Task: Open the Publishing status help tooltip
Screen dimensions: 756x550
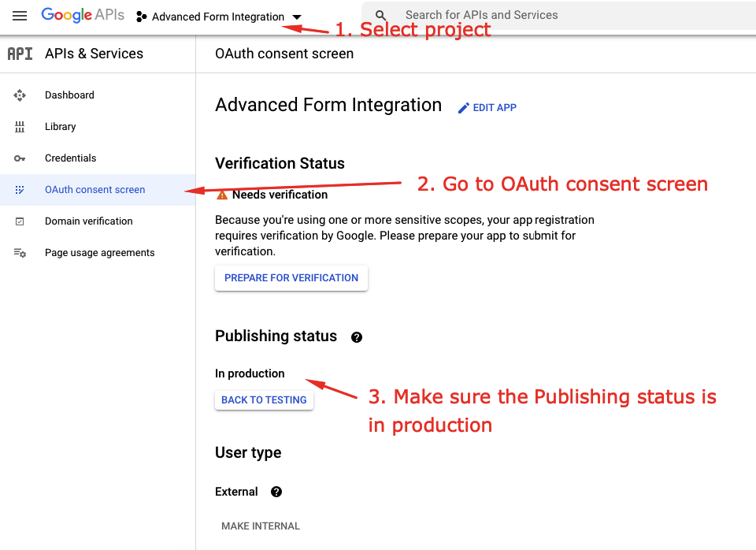Action: [x=356, y=336]
